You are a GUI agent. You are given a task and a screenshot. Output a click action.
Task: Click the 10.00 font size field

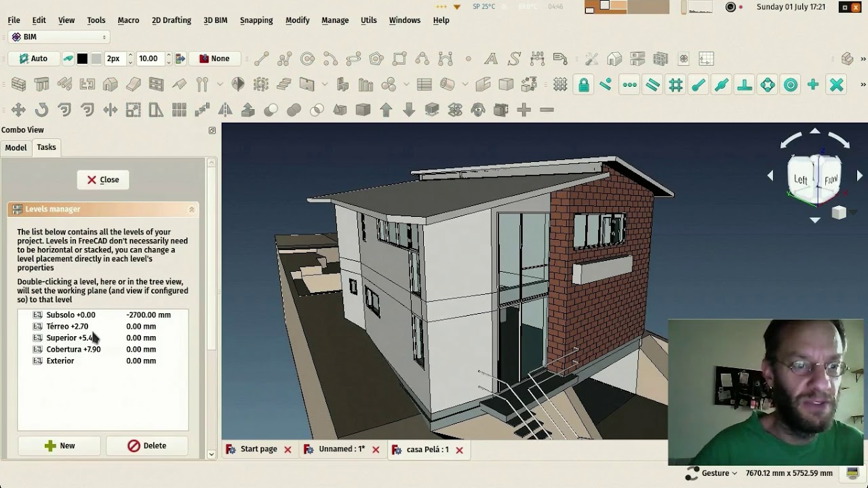point(150,59)
